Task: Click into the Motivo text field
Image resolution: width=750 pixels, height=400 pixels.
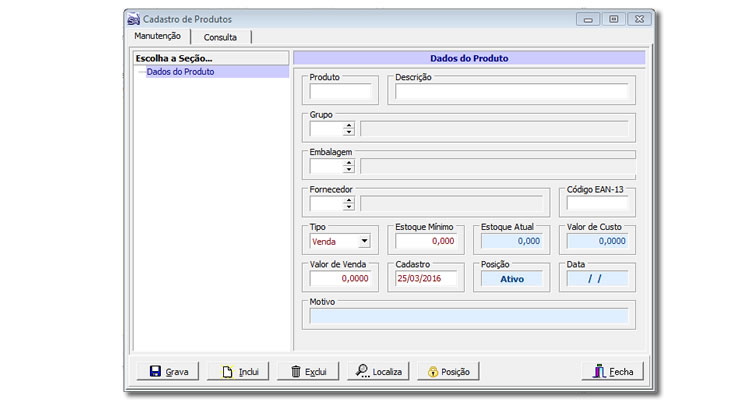Action: coord(469,316)
